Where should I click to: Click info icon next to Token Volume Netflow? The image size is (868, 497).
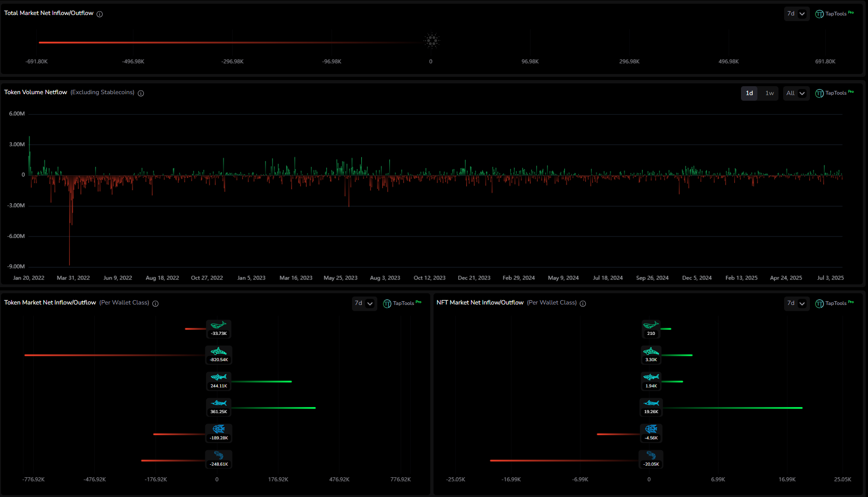pyautogui.click(x=141, y=93)
